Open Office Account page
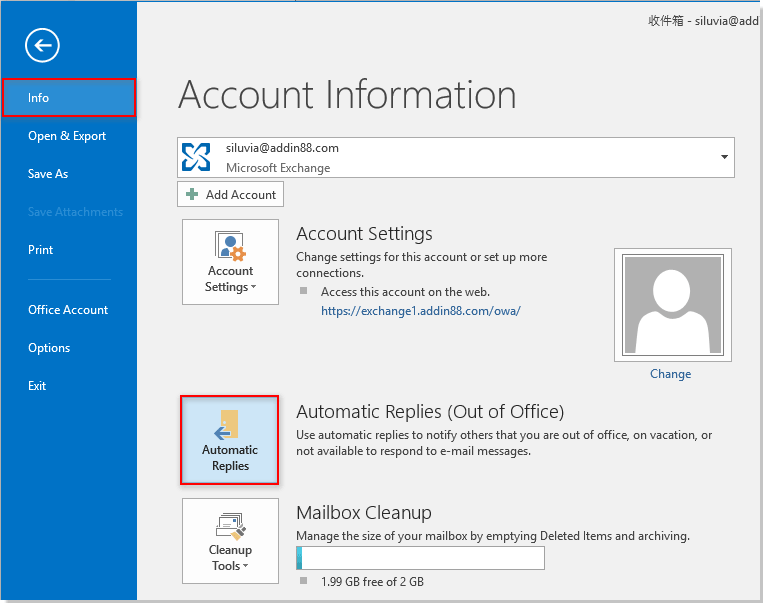Screen dimensions: 763x603 coord(68,310)
